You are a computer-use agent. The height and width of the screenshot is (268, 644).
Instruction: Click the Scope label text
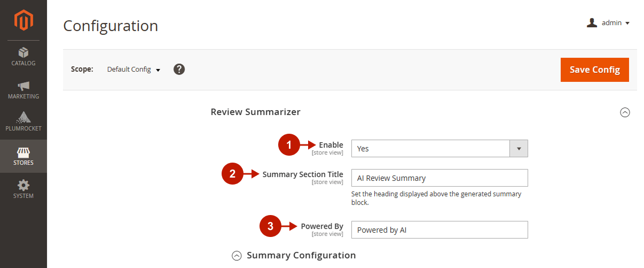click(82, 69)
